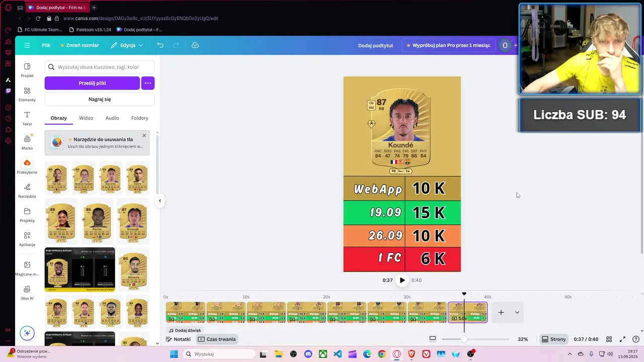Click the Dodaj podtytuł design title

(x=375, y=45)
